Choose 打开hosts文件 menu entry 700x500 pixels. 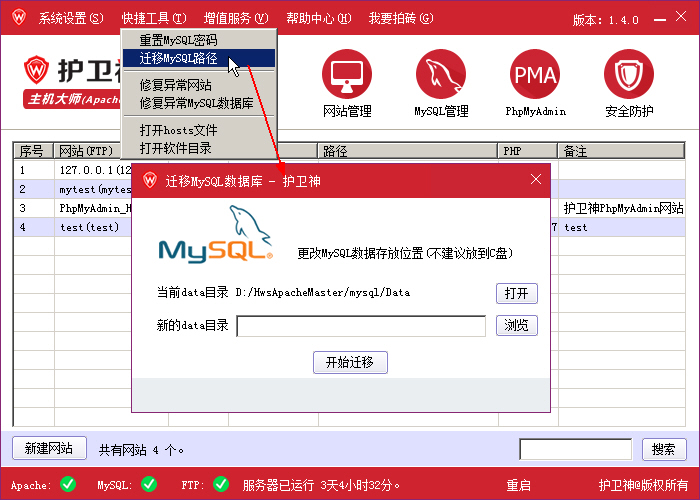pyautogui.click(x=199, y=130)
